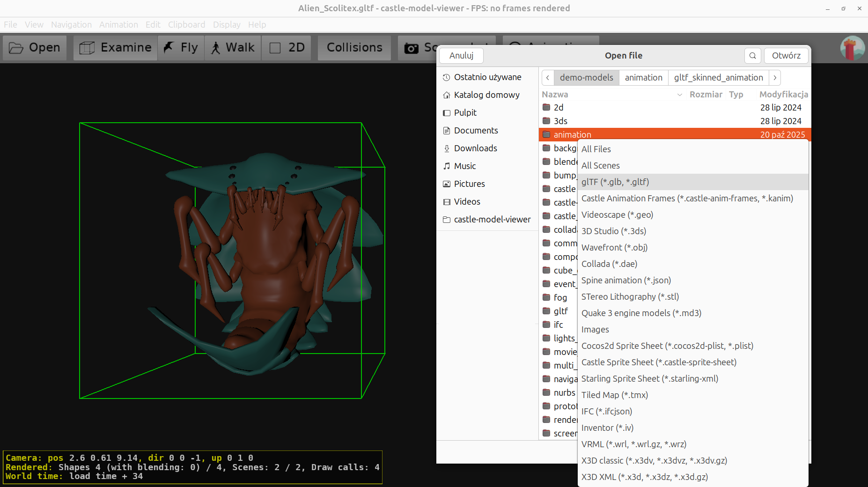Cancel the dialog with Anuluj
The image size is (868, 487).
(461, 55)
